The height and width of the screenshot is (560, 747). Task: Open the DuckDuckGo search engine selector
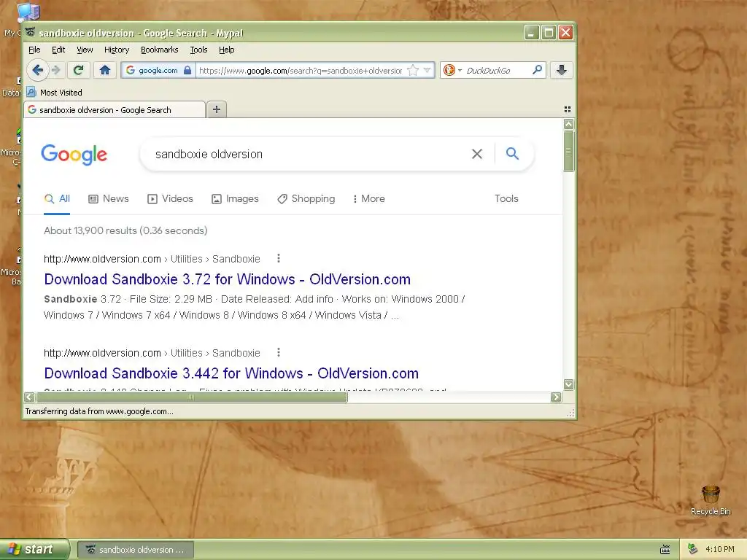tap(452, 71)
